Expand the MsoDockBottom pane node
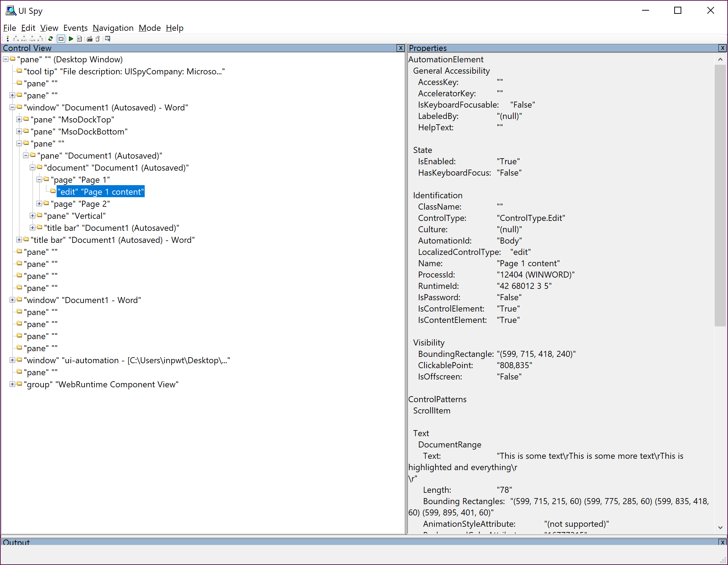The width and height of the screenshot is (728, 565). coord(19,131)
